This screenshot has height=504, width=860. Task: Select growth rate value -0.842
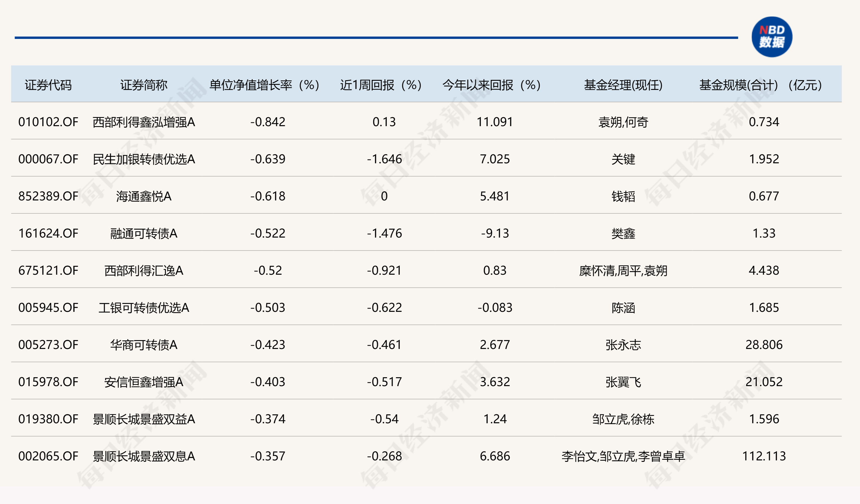point(268,122)
